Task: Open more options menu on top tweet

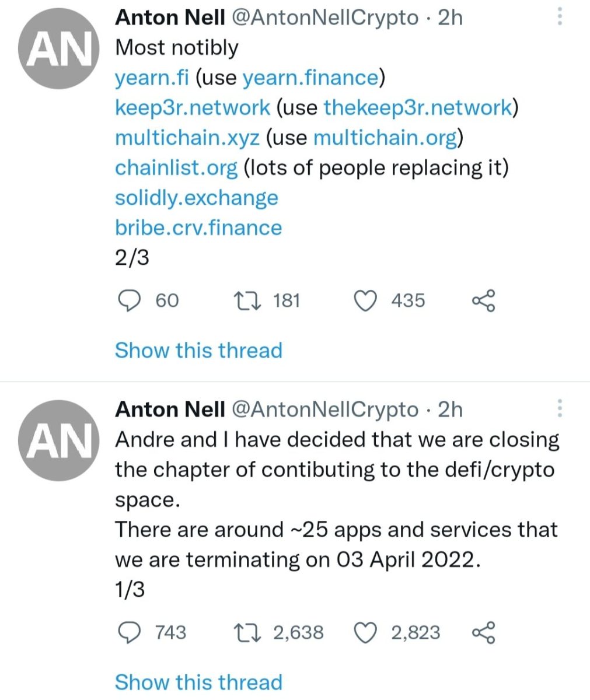Action: pos(560,17)
